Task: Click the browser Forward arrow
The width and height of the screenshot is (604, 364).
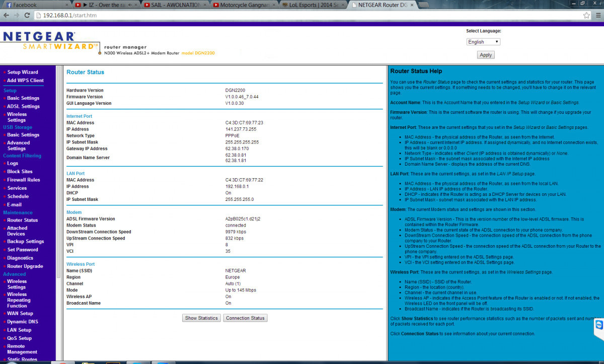Action: 17,15
